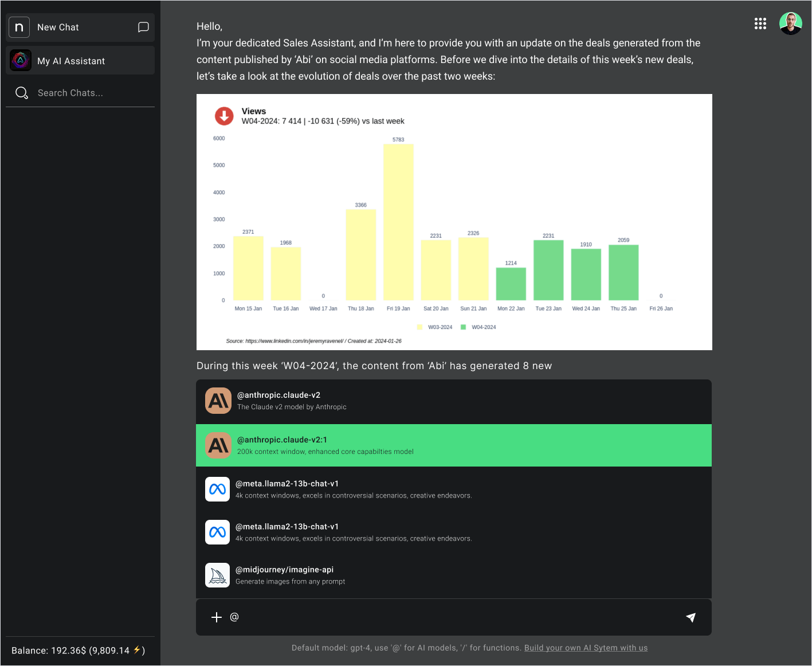Select @midjourney/imagine-api model
The height and width of the screenshot is (666, 812).
point(454,575)
